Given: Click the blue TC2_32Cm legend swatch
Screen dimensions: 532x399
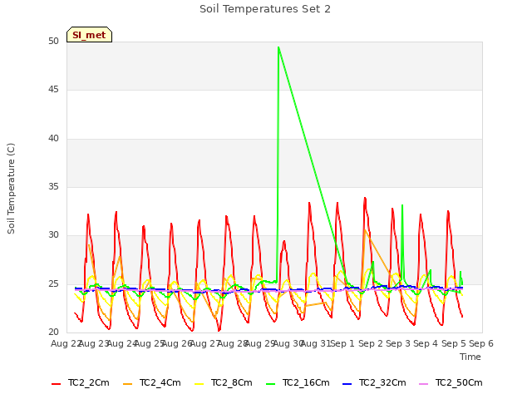Looking at the screenshot, I should [347, 384].
